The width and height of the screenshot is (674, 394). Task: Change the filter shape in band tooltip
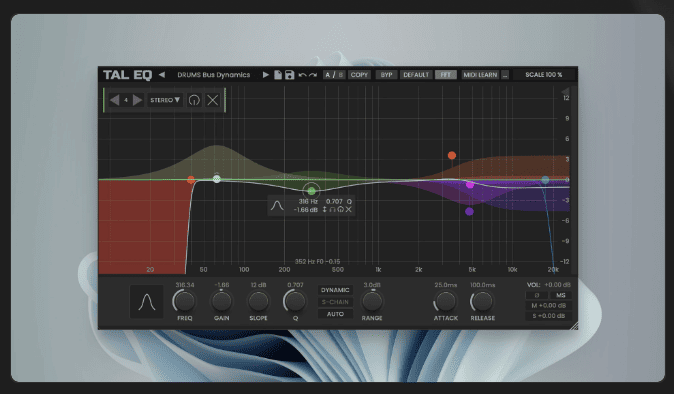click(277, 206)
